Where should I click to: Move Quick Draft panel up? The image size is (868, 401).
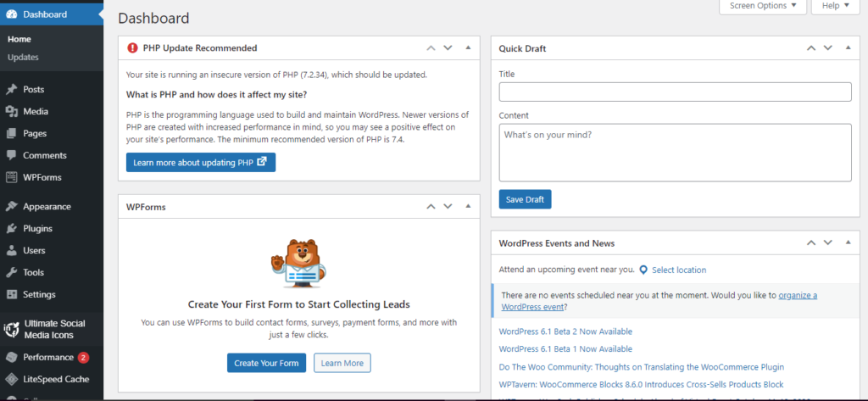(x=811, y=48)
